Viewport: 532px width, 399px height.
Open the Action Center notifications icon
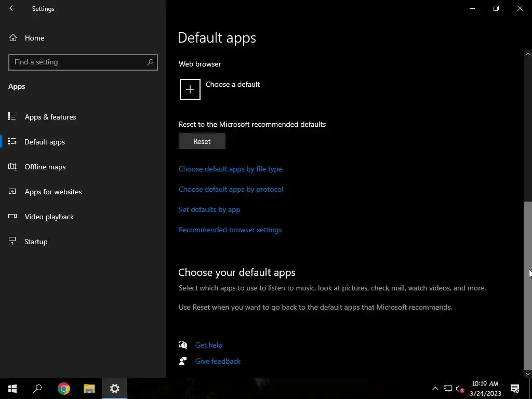[x=515, y=389]
